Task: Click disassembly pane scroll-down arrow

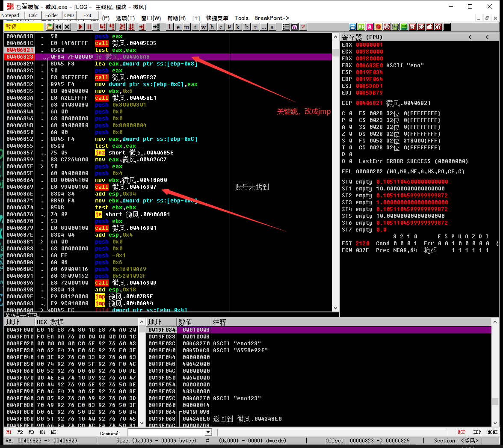Action: click(335, 308)
